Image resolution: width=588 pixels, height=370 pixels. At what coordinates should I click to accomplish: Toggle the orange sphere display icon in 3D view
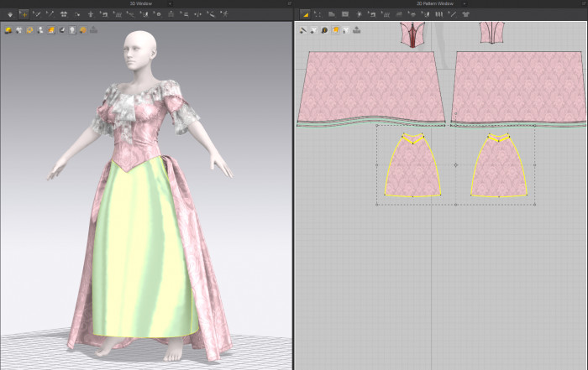point(83,30)
